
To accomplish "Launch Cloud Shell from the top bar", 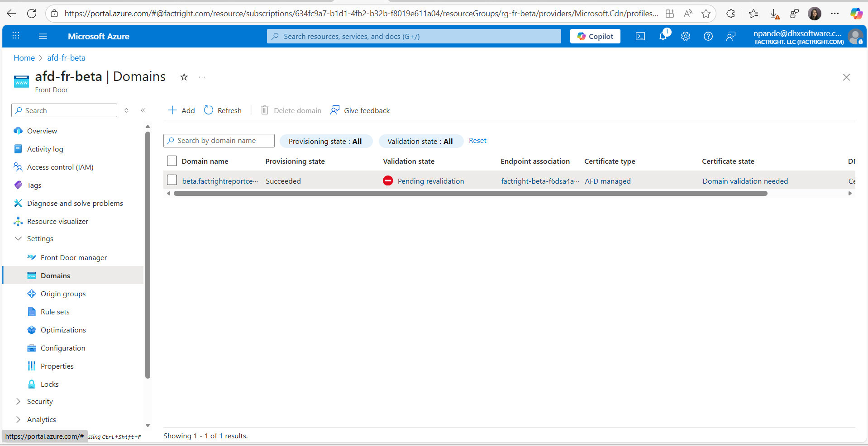I will click(640, 36).
